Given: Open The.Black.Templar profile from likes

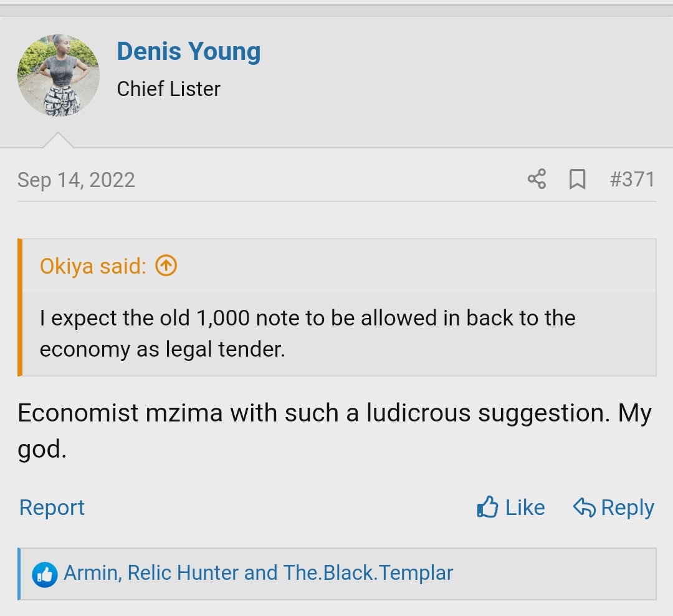Looking at the screenshot, I should (x=368, y=573).
